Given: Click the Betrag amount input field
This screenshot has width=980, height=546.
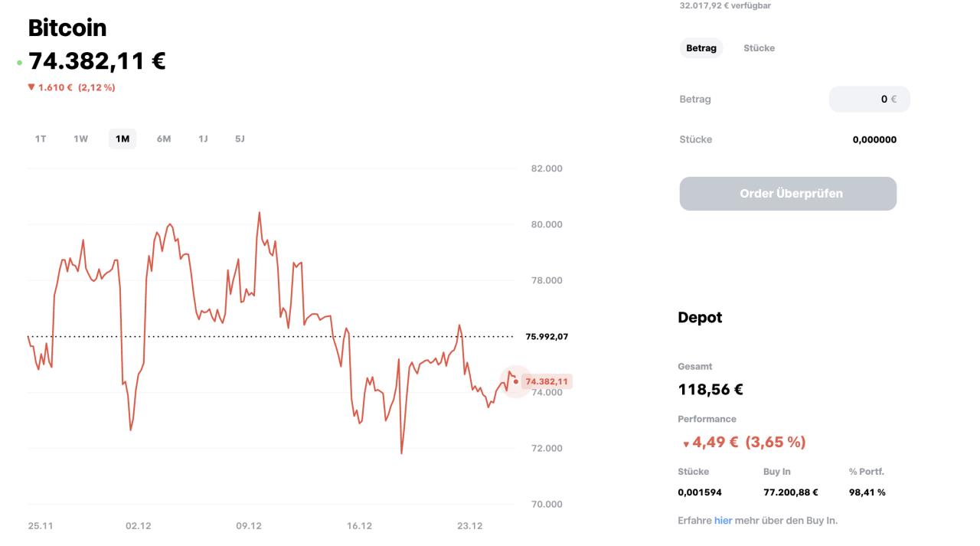Looking at the screenshot, I should coord(869,99).
